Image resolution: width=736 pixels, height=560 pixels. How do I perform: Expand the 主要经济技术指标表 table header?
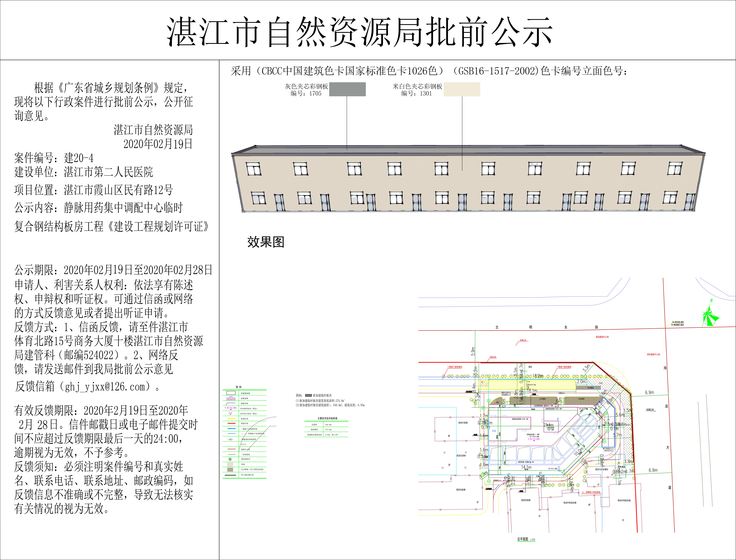coord(328,418)
